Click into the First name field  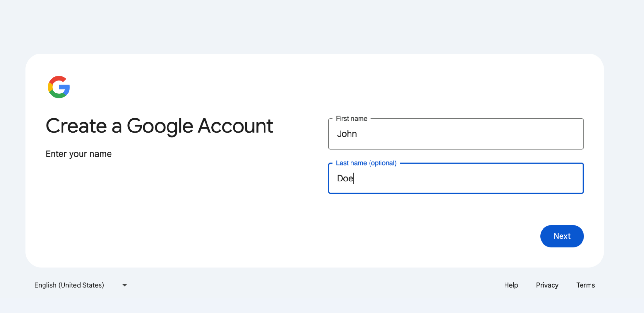pos(456,134)
